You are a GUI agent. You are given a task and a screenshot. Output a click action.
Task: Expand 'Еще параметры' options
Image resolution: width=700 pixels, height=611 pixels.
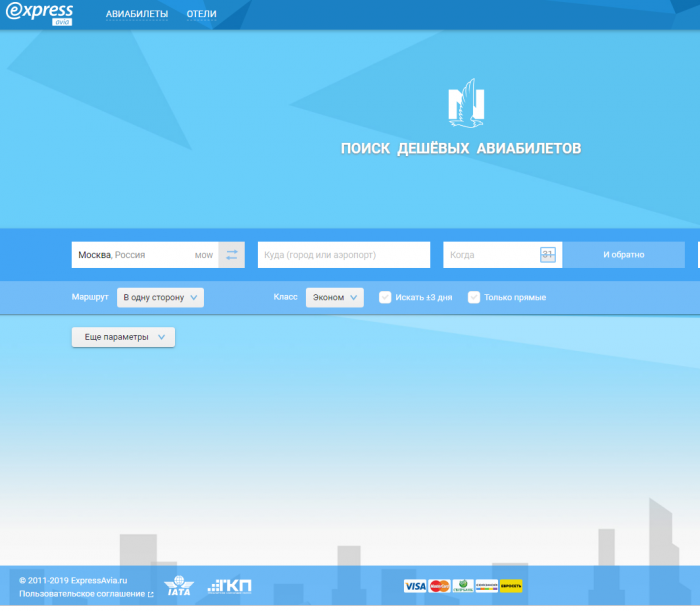coord(123,337)
